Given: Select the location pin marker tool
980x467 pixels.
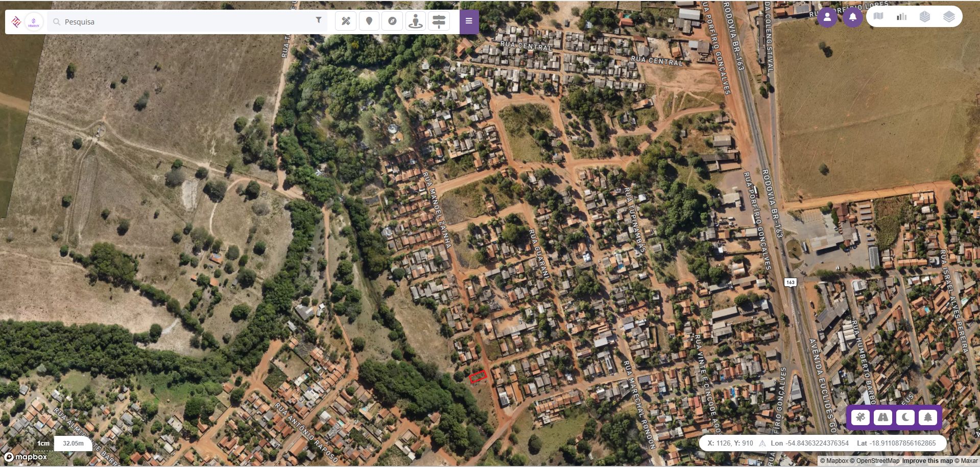Looking at the screenshot, I should [x=369, y=21].
